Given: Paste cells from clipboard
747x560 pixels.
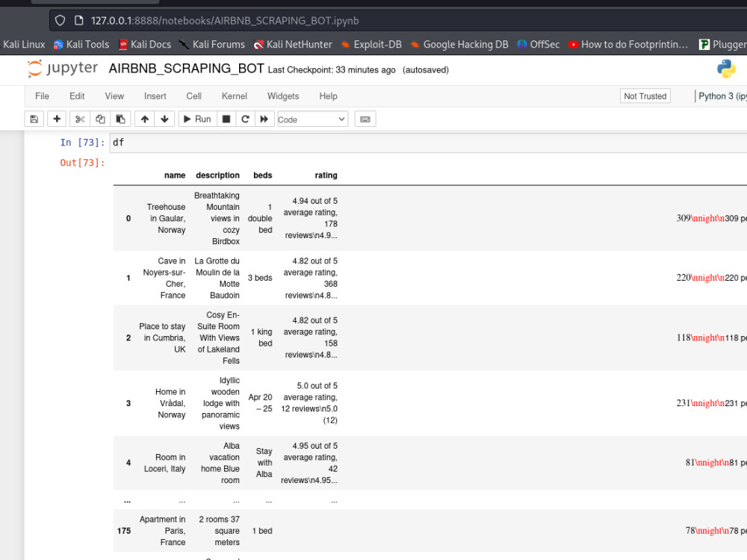Looking at the screenshot, I should (120, 119).
